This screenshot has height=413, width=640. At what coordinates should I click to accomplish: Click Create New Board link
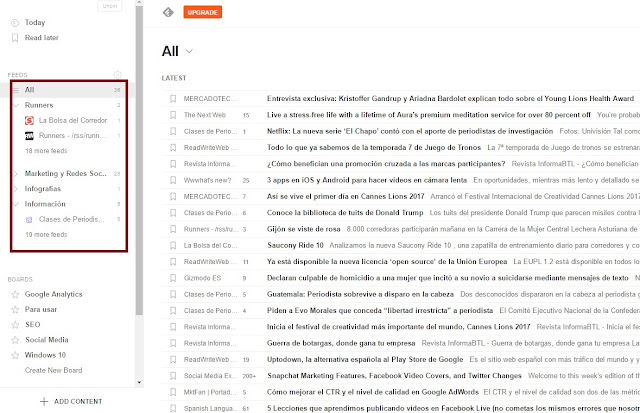point(53,370)
